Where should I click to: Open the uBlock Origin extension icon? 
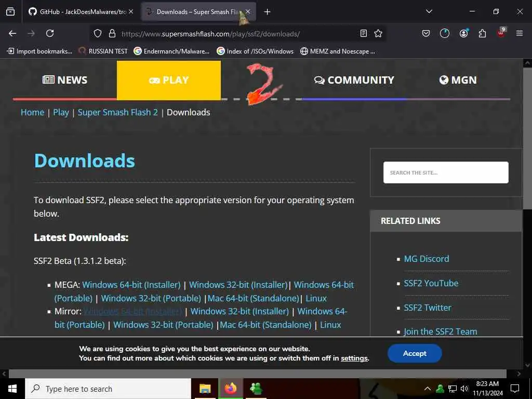501,33
